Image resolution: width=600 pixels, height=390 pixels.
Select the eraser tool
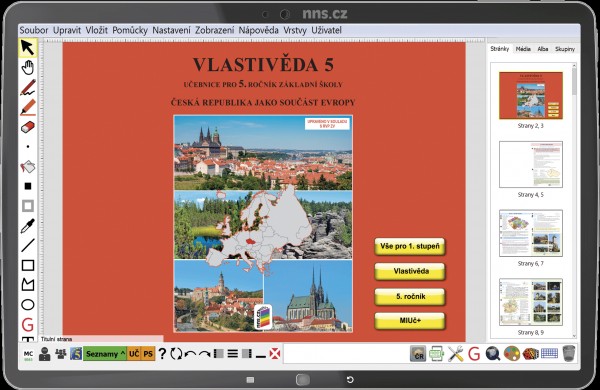28,127
